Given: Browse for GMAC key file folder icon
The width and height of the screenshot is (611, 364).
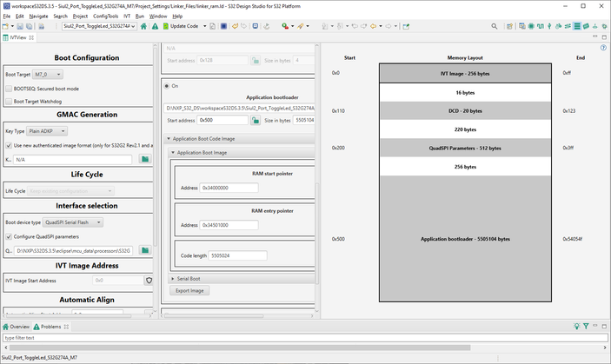Looking at the screenshot, I should click(x=146, y=160).
